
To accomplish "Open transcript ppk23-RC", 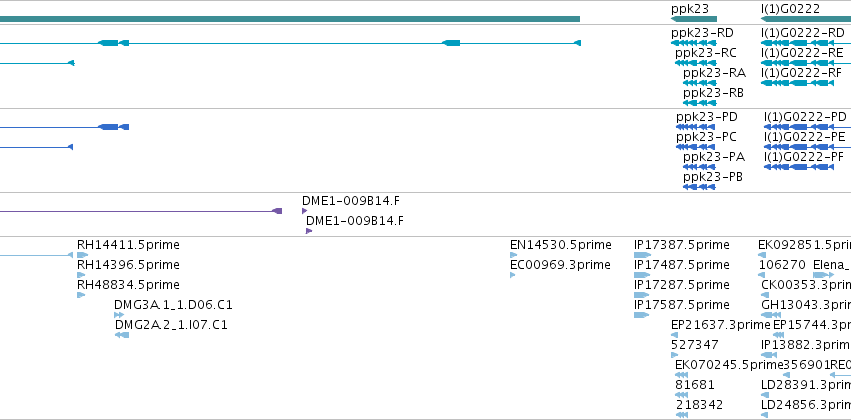I will [x=706, y=53].
